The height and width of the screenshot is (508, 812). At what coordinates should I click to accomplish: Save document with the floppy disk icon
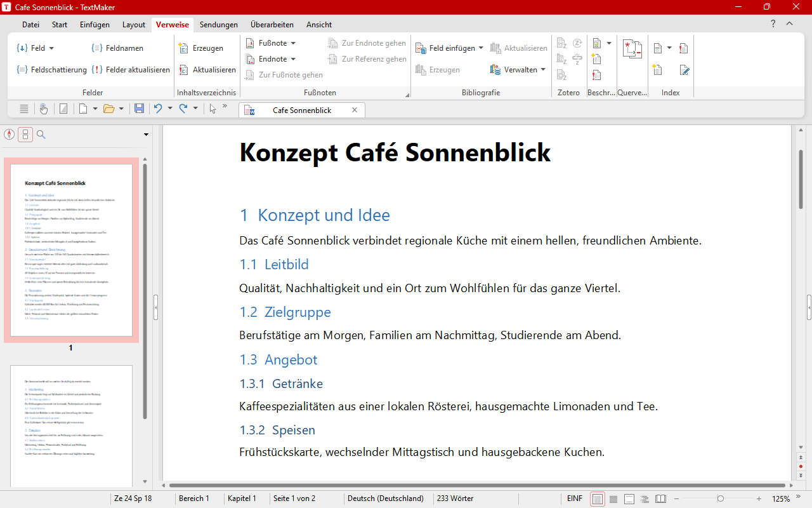pyautogui.click(x=140, y=109)
